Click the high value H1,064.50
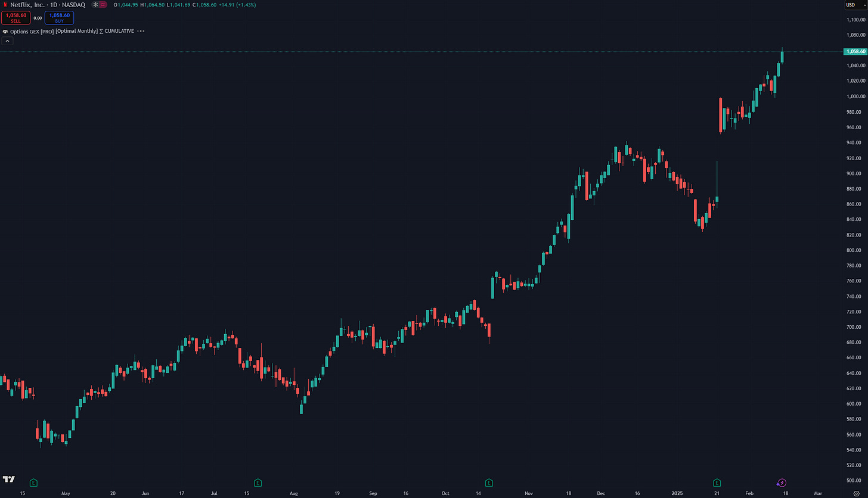This screenshot has height=498, width=868. point(153,5)
